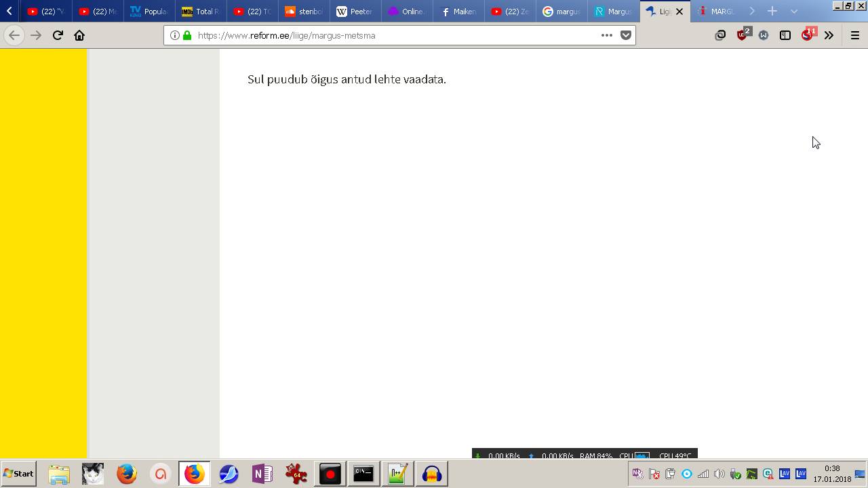The height and width of the screenshot is (488, 868).
Task: Switch to the TV Popular tab
Action: coord(149,12)
